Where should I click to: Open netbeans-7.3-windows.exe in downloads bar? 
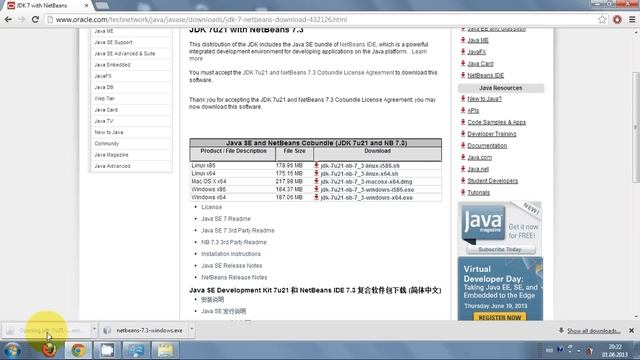[144, 330]
